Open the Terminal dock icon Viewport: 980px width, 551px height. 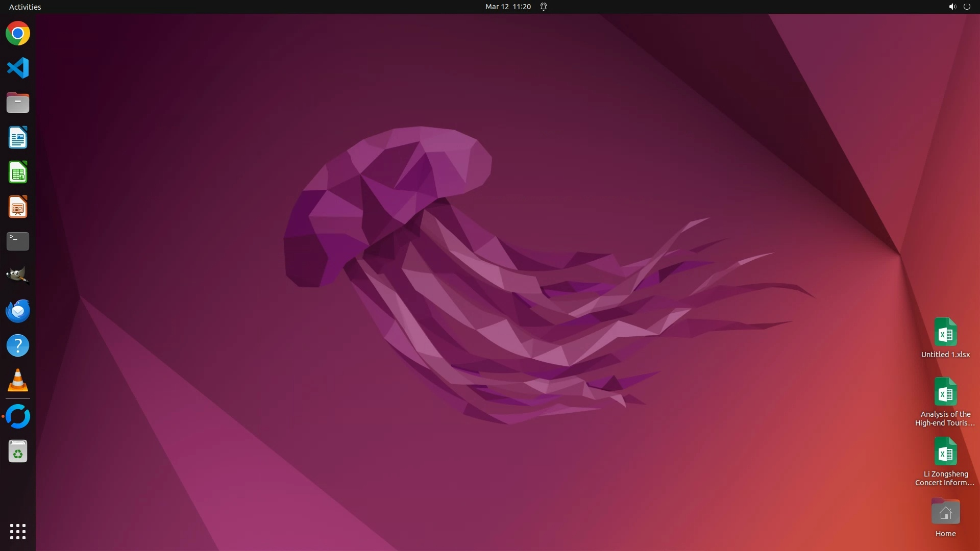coord(18,241)
